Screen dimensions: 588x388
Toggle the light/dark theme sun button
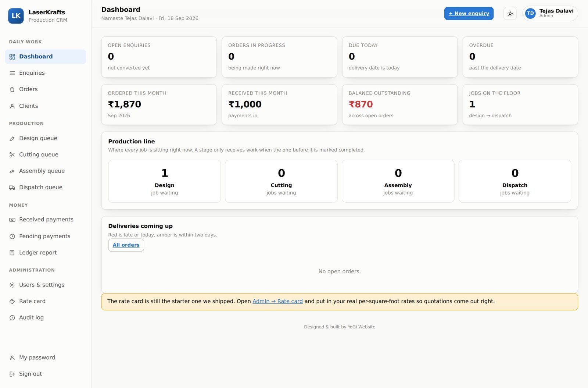click(x=510, y=14)
